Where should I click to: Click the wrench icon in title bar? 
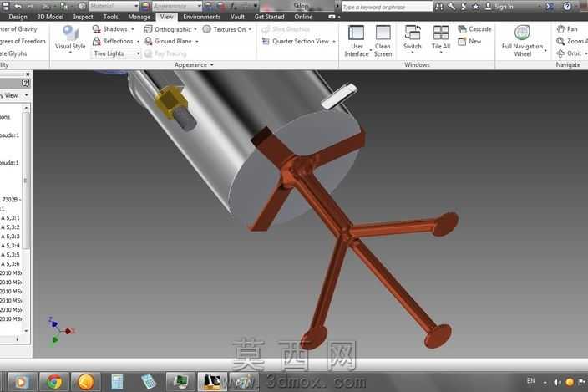(x=452, y=7)
